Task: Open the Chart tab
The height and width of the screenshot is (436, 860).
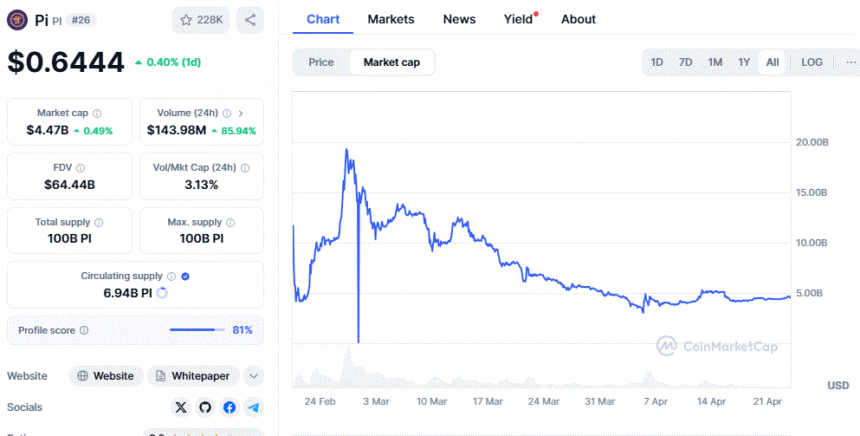Action: (x=323, y=19)
